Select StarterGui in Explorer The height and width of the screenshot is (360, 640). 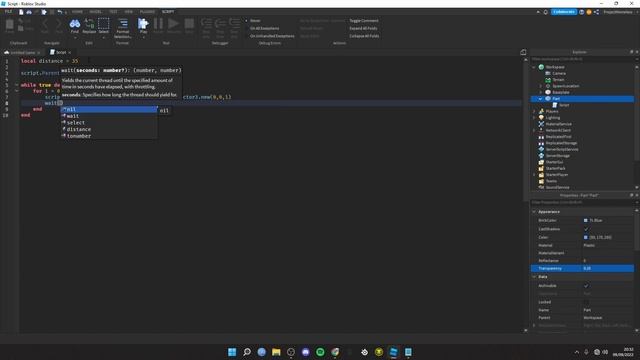(x=554, y=162)
